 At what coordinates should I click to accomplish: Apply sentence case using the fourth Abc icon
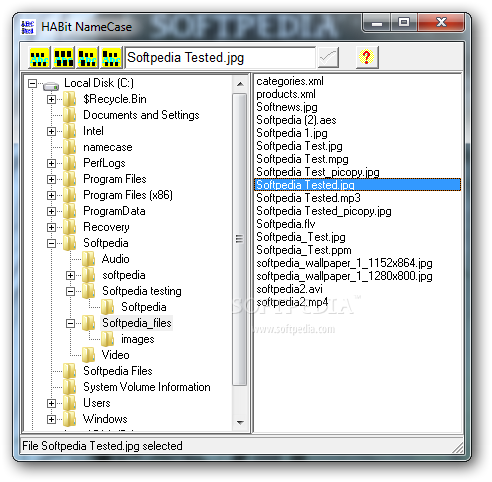tap(111, 58)
